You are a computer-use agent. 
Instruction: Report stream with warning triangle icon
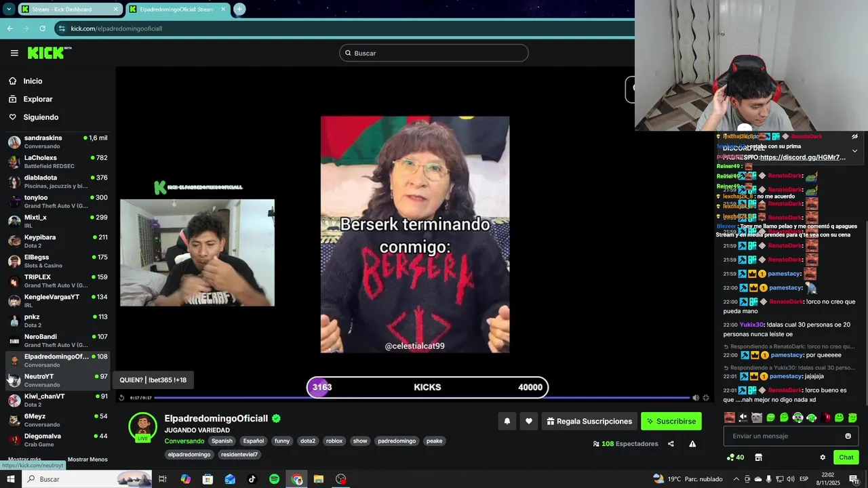[692, 444]
